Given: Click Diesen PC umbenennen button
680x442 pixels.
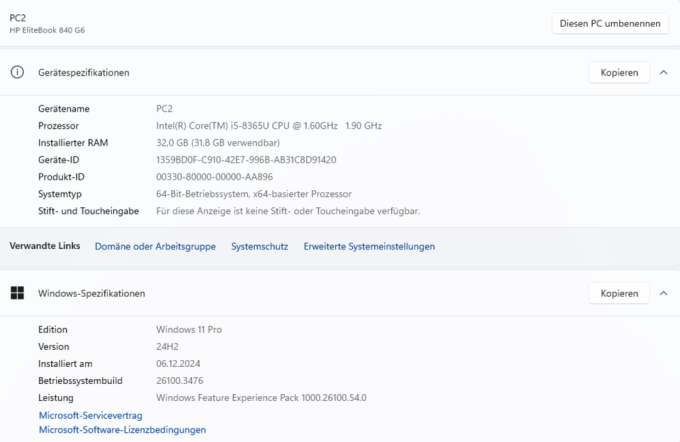Looking at the screenshot, I should [x=610, y=23].
